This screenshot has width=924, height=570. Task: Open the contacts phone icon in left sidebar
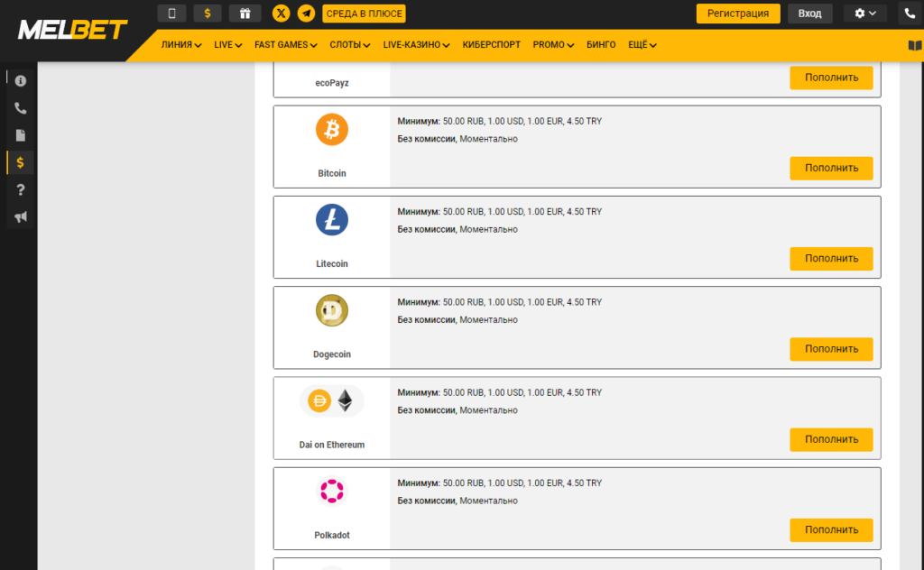coord(21,108)
